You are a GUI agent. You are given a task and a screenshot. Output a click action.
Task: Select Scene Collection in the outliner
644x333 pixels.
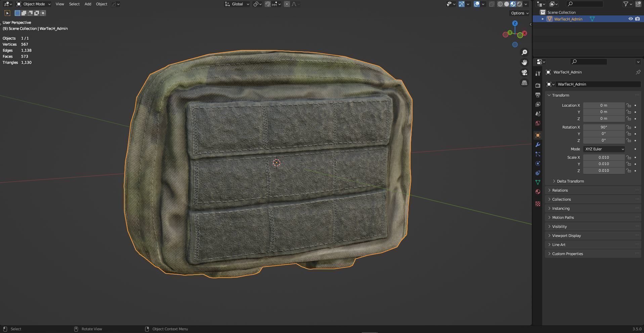(x=561, y=12)
